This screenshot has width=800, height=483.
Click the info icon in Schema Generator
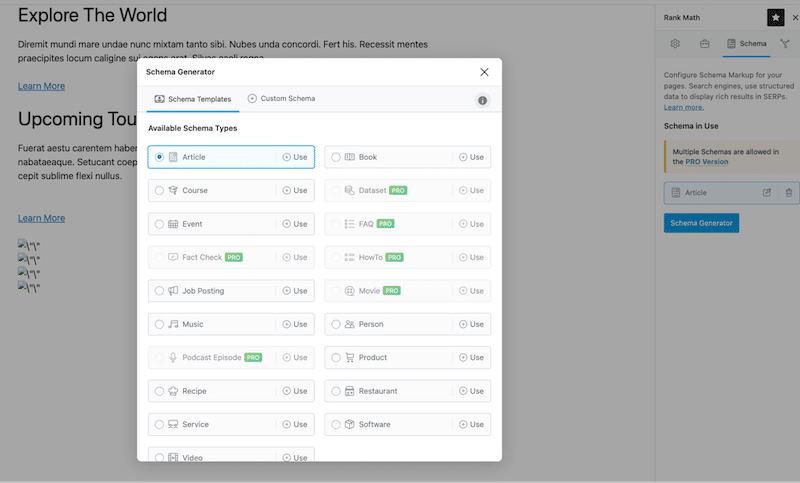click(x=482, y=100)
